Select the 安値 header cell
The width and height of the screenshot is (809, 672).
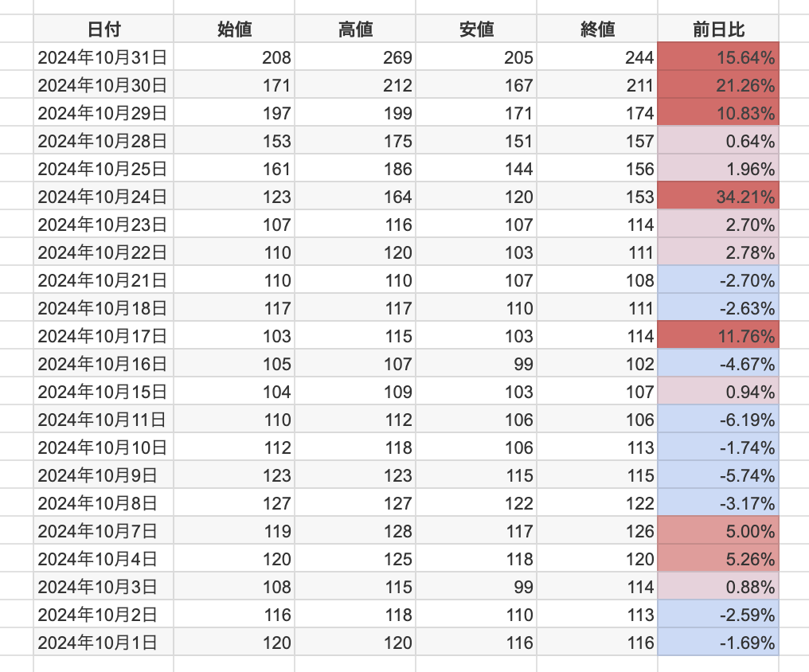click(476, 29)
